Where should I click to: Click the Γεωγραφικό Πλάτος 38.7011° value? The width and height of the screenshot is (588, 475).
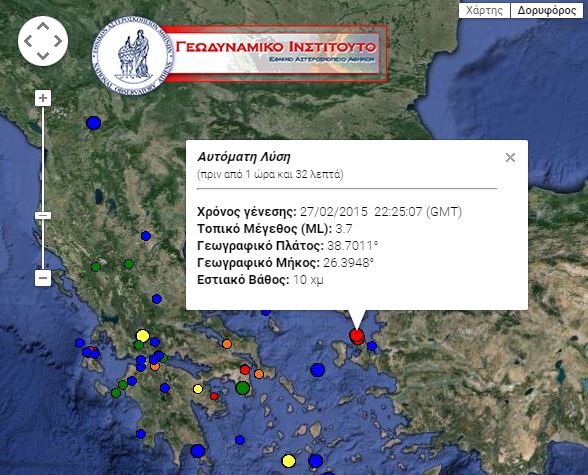pyautogui.click(x=352, y=246)
